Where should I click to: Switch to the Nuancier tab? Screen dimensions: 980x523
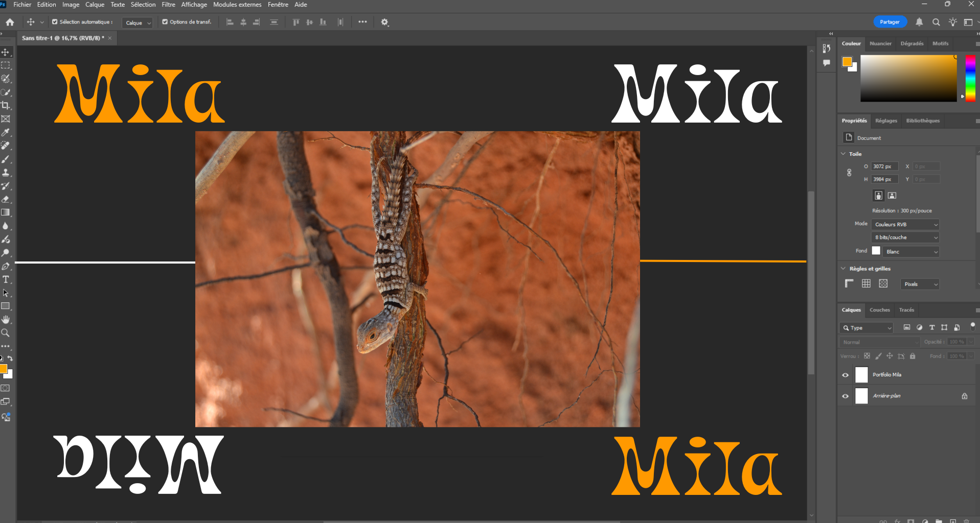[x=880, y=43]
